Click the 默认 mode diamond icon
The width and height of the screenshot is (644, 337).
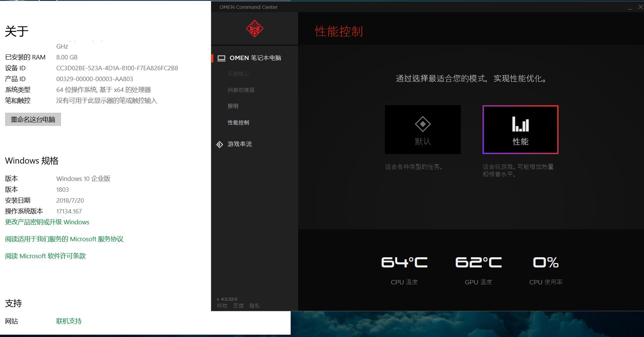coord(423,124)
